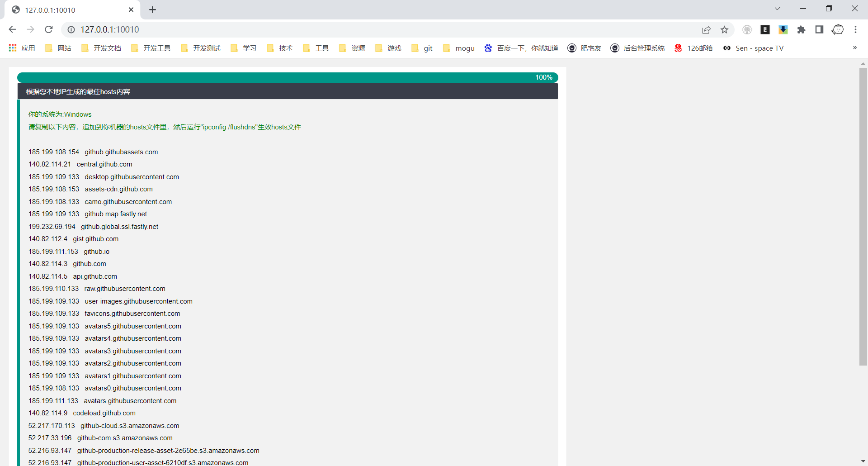
Task: Open the 肥宅友 bookmark
Action: coord(585,48)
